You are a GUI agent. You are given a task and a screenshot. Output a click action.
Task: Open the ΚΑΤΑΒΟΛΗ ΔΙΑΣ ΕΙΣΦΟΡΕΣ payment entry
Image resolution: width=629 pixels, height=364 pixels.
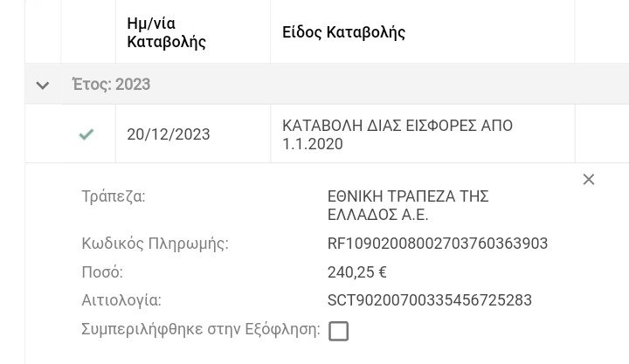click(397, 134)
